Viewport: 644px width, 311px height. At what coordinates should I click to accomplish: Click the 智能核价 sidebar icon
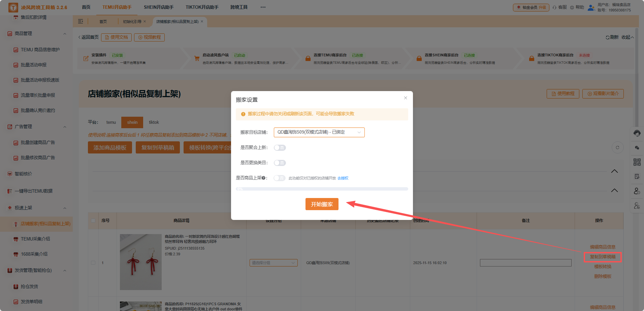pos(9,174)
